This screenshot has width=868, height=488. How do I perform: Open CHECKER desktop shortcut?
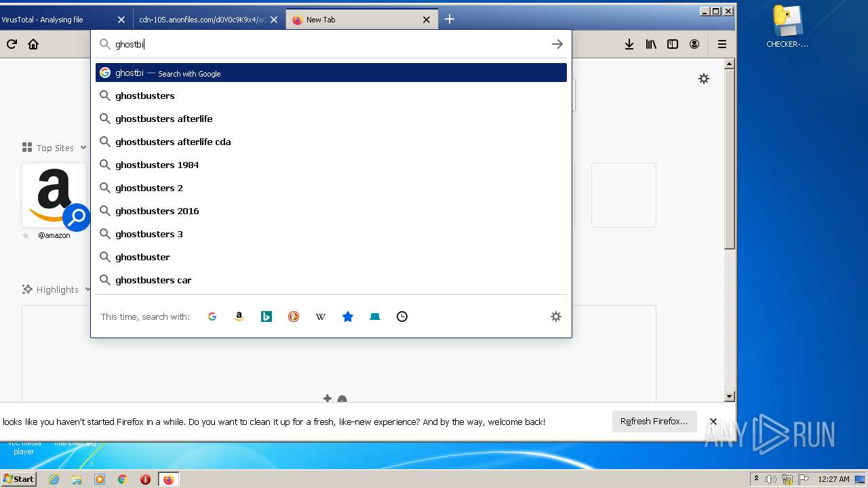(x=787, y=27)
